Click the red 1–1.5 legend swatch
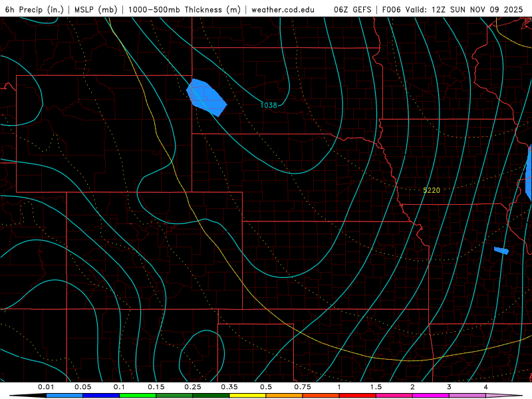This screenshot has height=399, width=532. [x=358, y=396]
